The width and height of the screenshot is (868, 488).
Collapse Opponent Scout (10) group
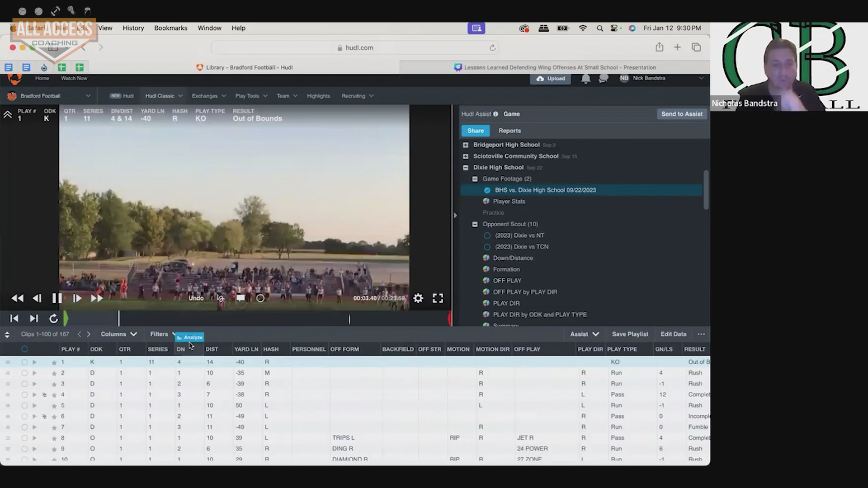tap(475, 224)
